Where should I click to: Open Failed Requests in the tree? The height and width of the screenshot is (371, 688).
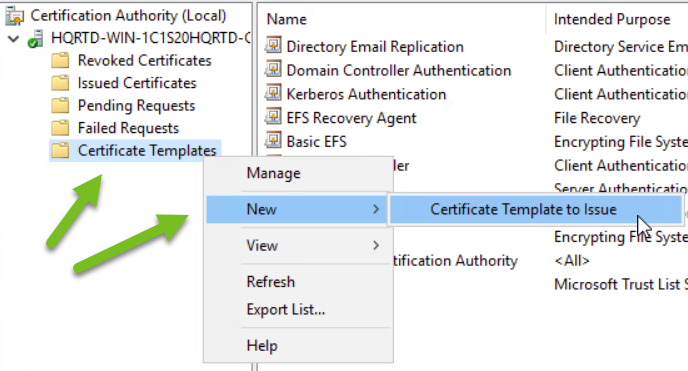(128, 128)
